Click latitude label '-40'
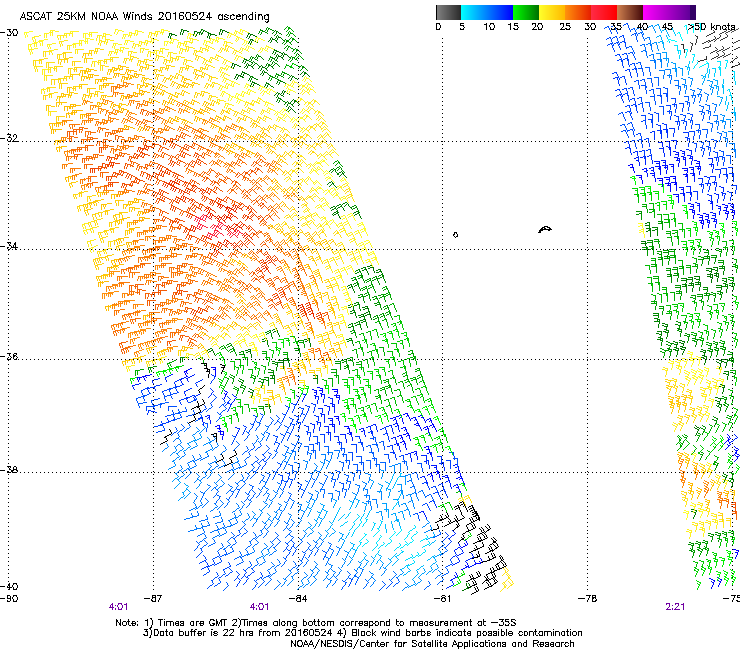This screenshot has width=740, height=650. point(9,586)
